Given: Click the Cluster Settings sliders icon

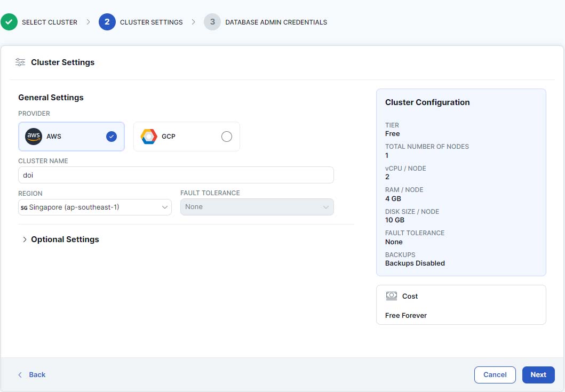Looking at the screenshot, I should click(x=20, y=62).
